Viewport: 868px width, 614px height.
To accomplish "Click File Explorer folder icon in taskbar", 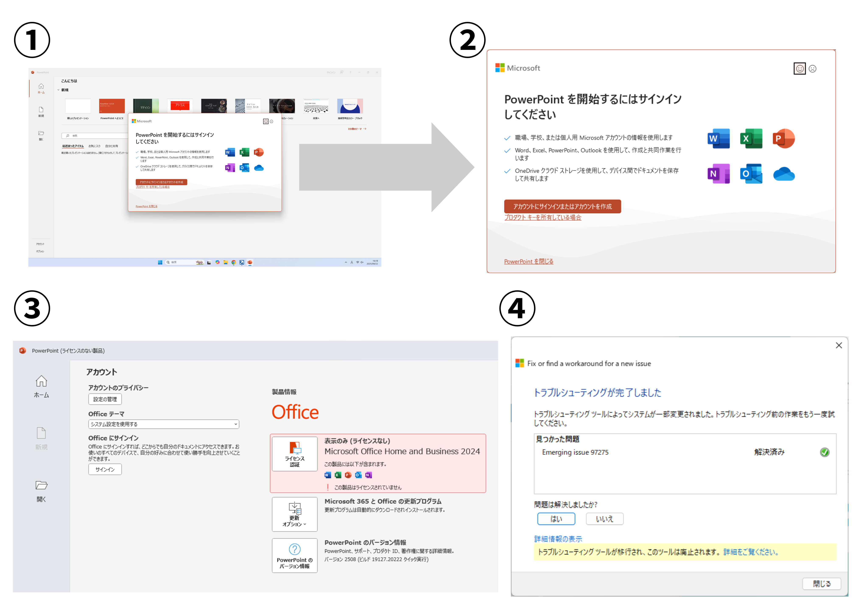I will click(x=226, y=262).
